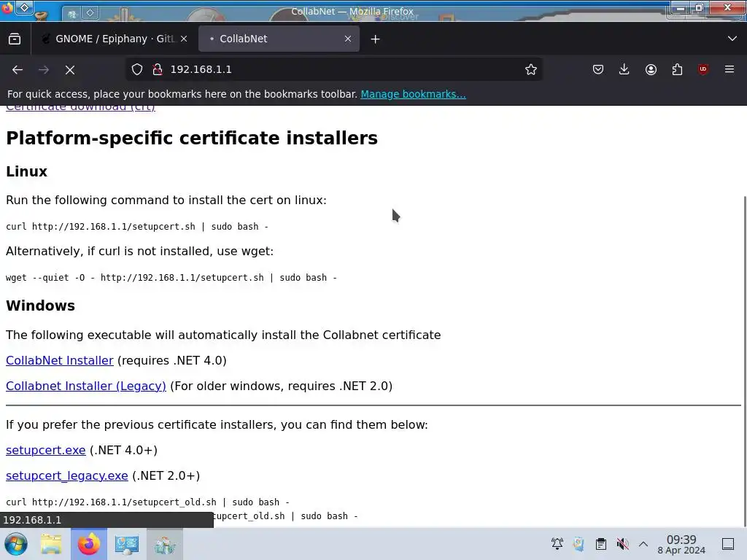747x560 pixels.
Task: Download setupcert.exe
Action: point(46,450)
